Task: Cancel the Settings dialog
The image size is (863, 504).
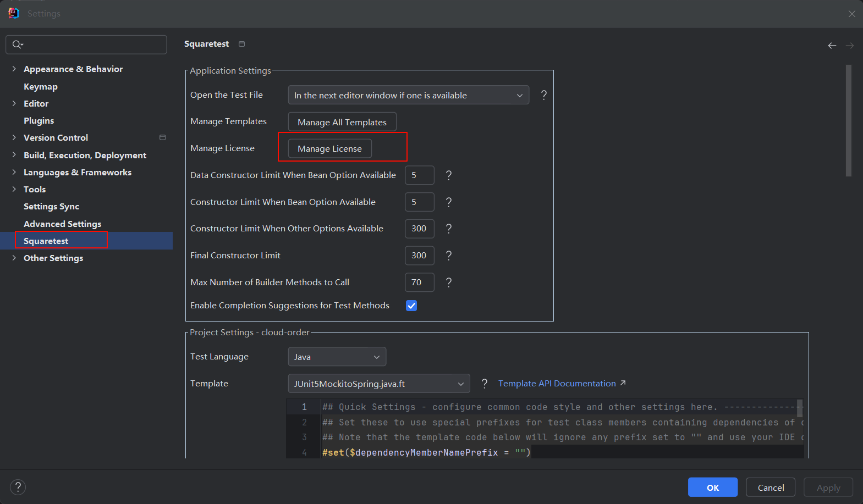Action: [771, 488]
